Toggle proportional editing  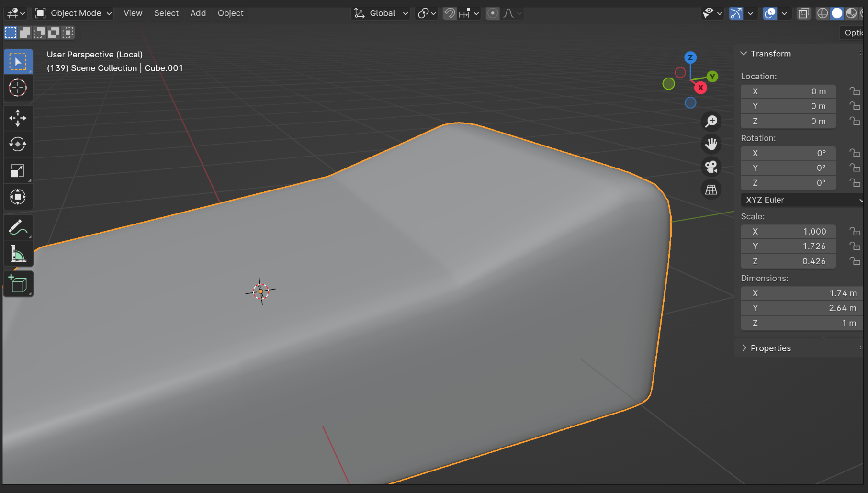(x=492, y=13)
